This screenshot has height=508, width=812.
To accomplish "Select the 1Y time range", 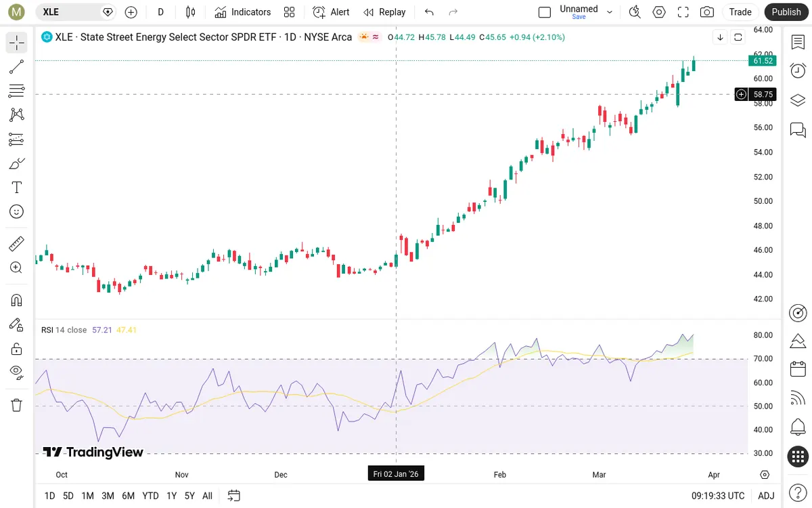I will click(x=172, y=496).
